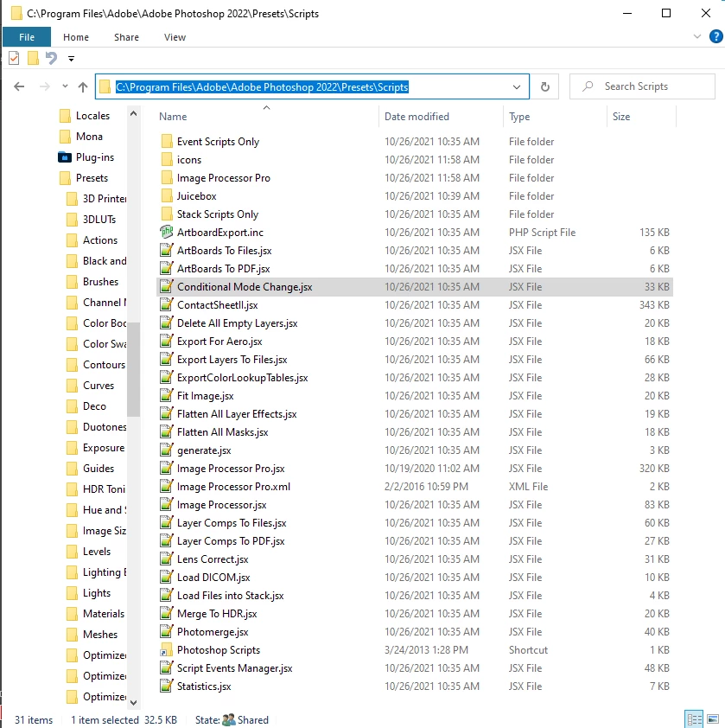Select Script Events Manager.jsx file
The width and height of the screenshot is (725, 728).
click(x=234, y=668)
